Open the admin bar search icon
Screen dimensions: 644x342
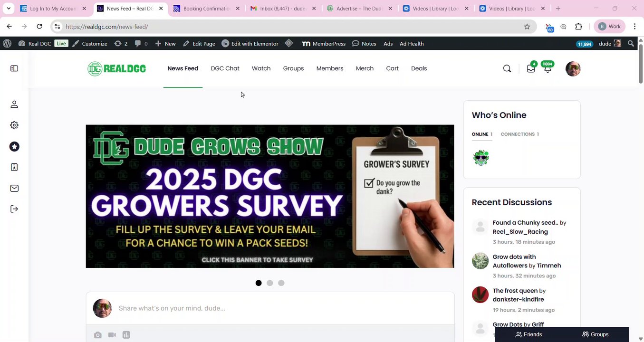(631, 43)
